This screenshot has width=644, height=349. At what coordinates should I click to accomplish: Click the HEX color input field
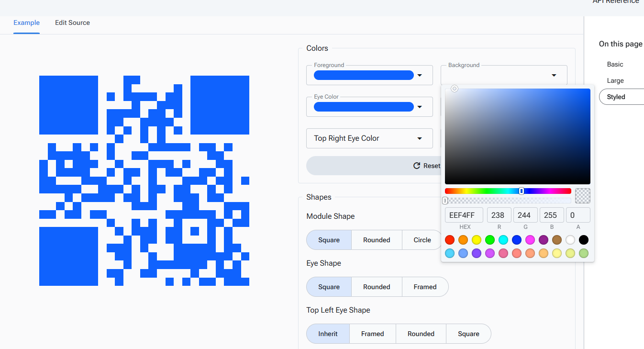(x=464, y=215)
